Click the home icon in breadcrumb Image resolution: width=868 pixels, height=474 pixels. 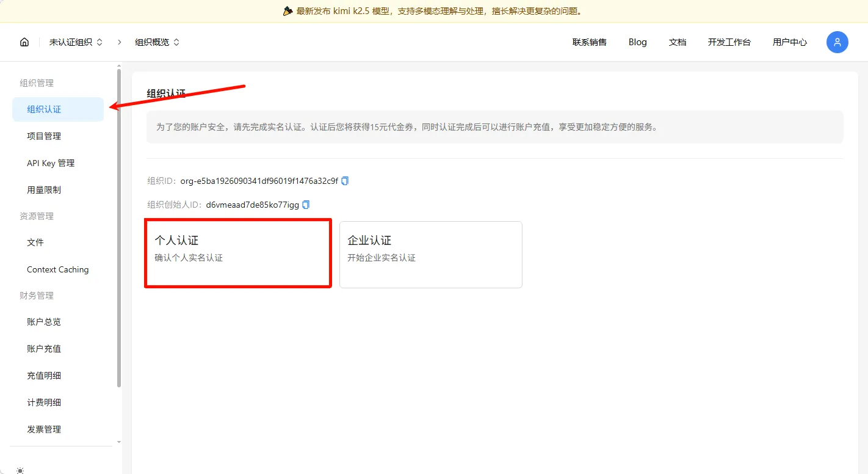[x=24, y=42]
